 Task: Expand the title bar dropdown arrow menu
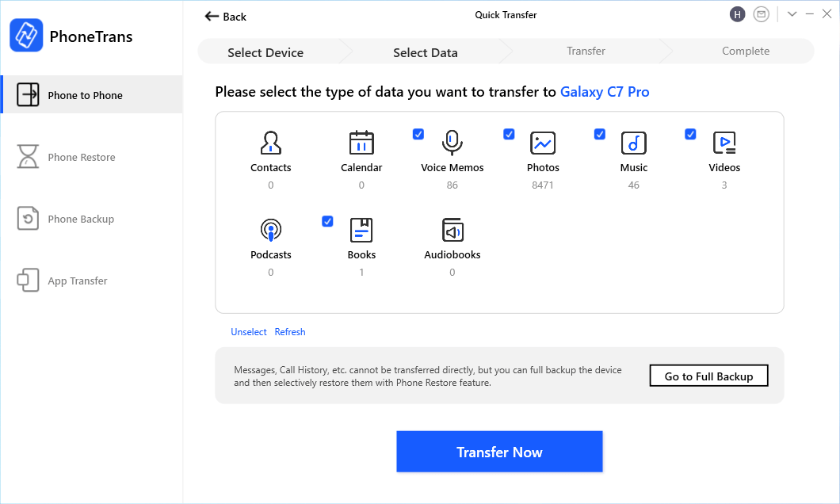(x=792, y=14)
